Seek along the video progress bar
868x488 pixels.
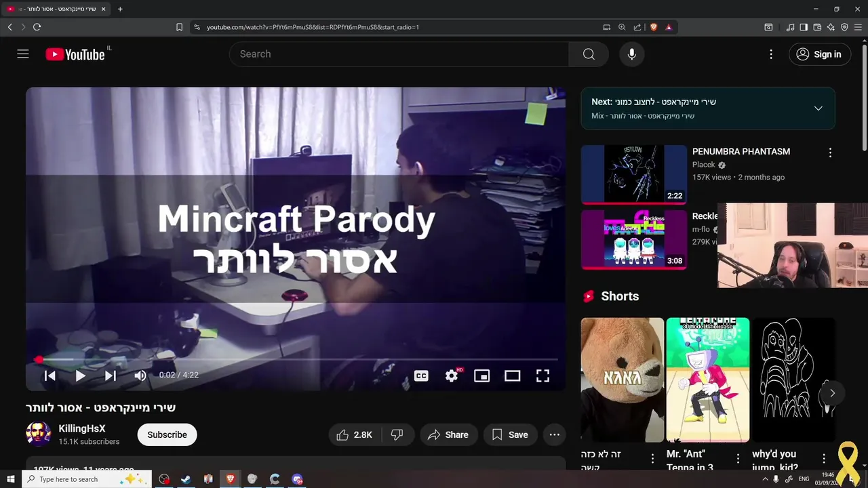(x=296, y=359)
